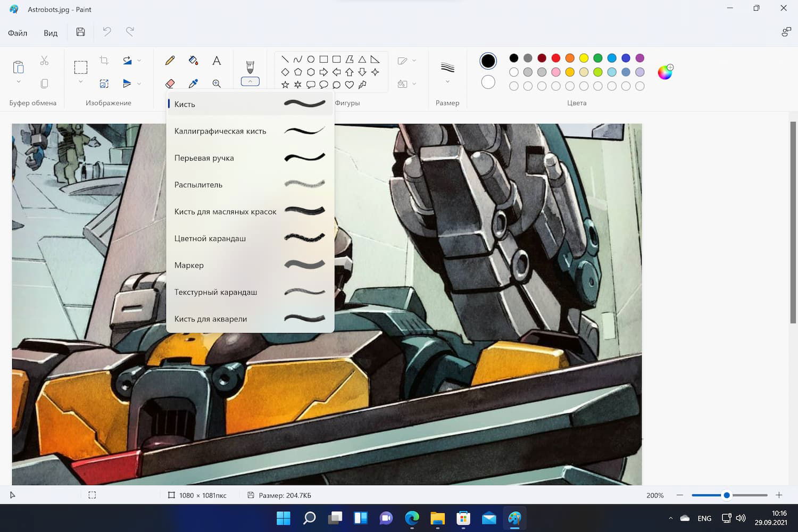This screenshot has height=532, width=798.
Task: Pick the red color swatch
Action: point(556,58)
